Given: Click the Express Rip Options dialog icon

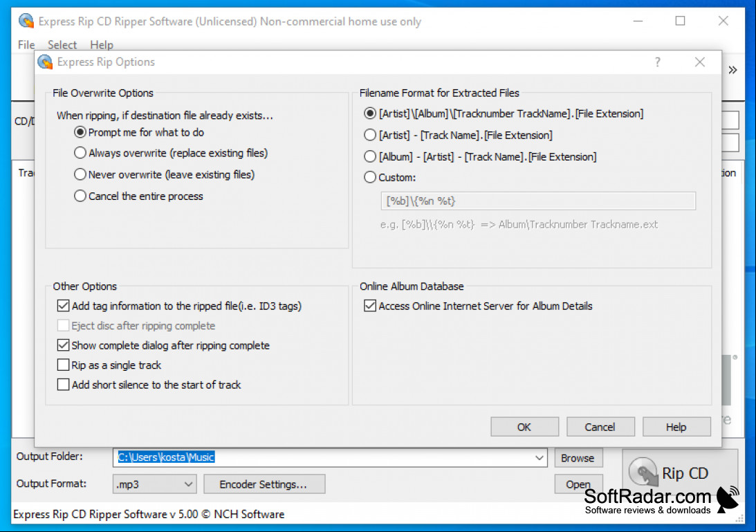Looking at the screenshot, I should [45, 62].
